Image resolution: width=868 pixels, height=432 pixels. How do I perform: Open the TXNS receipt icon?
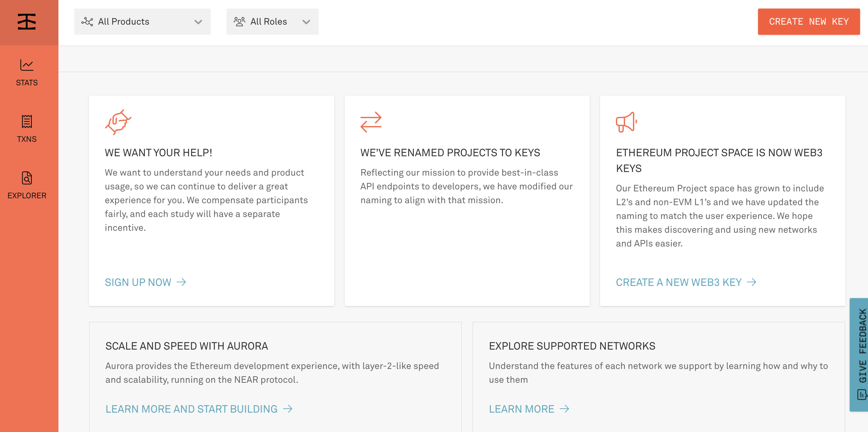tap(27, 121)
